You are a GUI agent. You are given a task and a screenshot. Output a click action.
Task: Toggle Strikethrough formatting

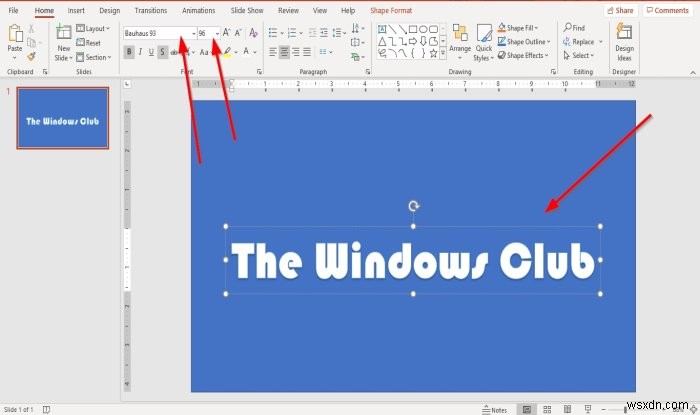click(174, 52)
